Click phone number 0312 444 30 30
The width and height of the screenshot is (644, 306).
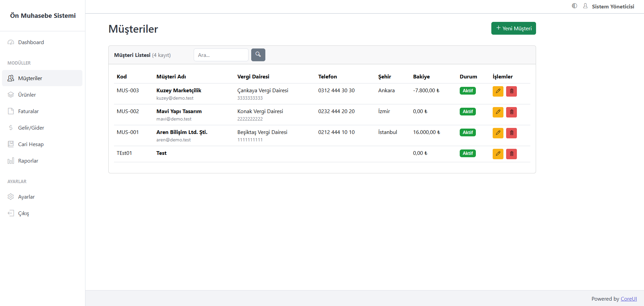coord(336,90)
